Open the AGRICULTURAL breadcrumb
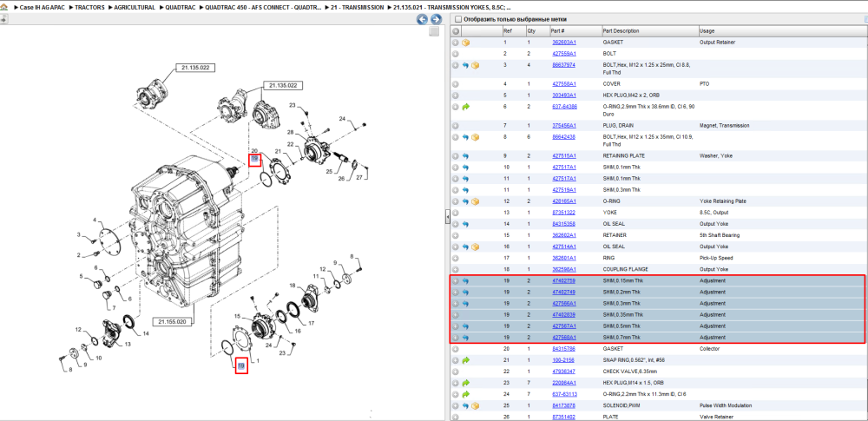This screenshot has height=421, width=868. pyautogui.click(x=135, y=8)
